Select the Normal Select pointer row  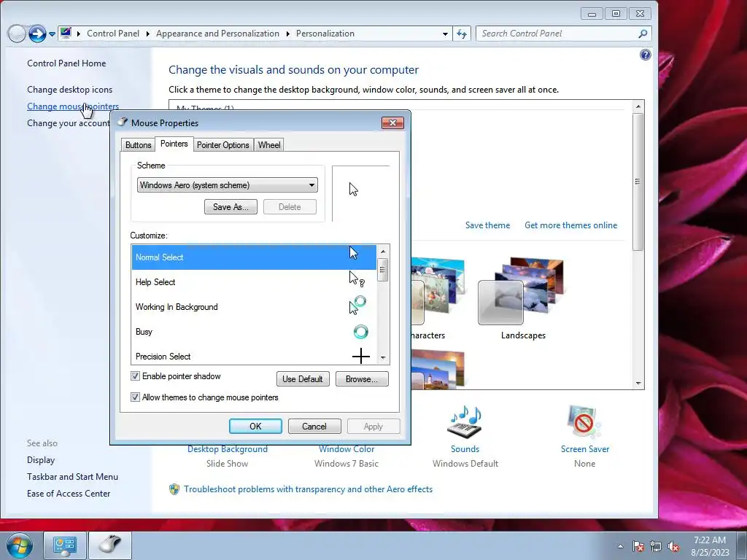tap(254, 257)
